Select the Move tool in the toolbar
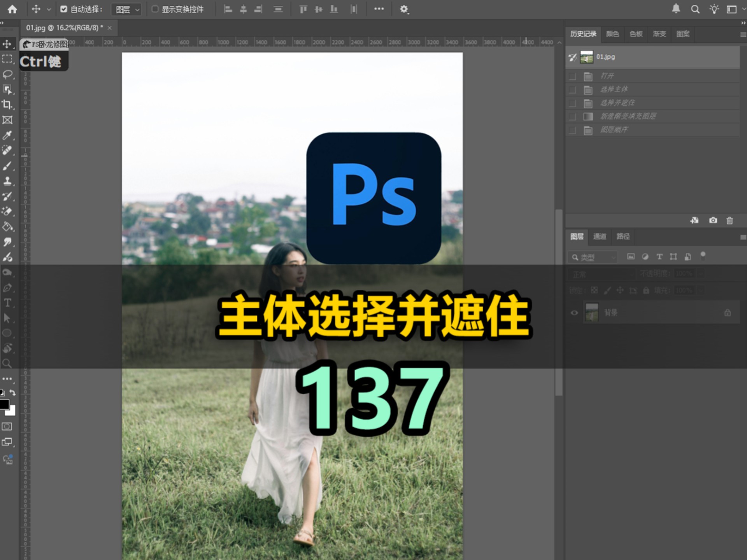 click(x=7, y=44)
